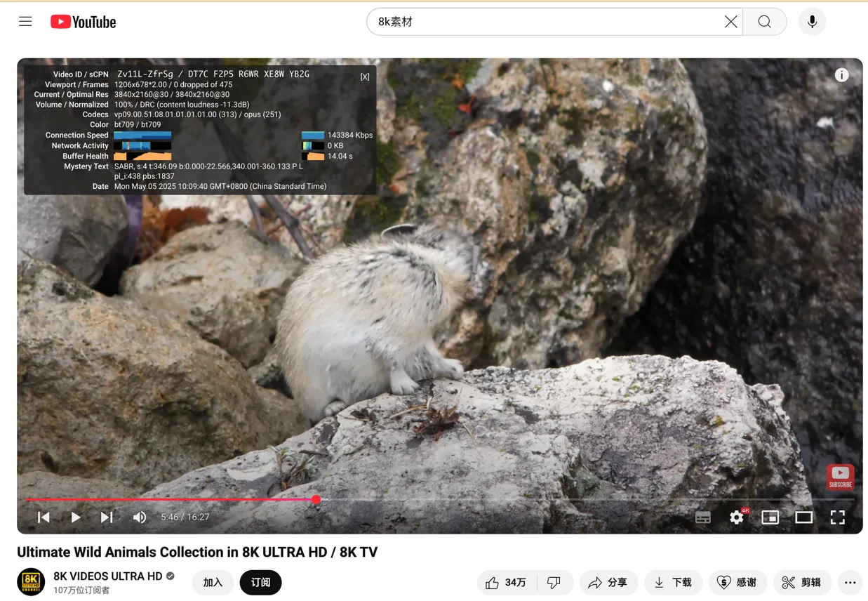Mute the video with speaker icon
The width and height of the screenshot is (868, 601).
[140, 517]
